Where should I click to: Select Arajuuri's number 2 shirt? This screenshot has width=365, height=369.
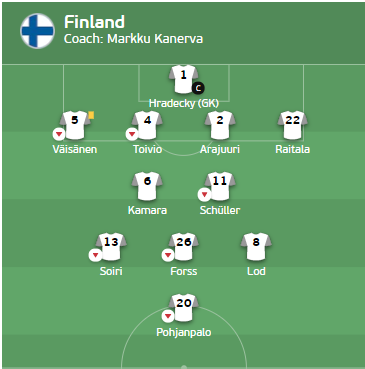(x=220, y=125)
